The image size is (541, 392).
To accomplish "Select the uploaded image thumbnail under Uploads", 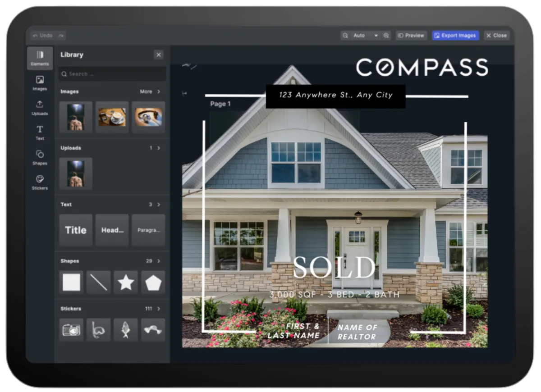I will pyautogui.click(x=76, y=173).
